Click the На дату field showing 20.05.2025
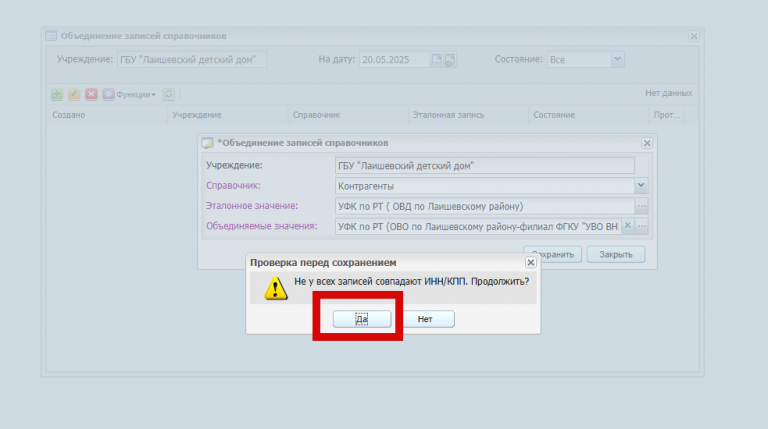This screenshot has width=768, height=429. coord(395,59)
